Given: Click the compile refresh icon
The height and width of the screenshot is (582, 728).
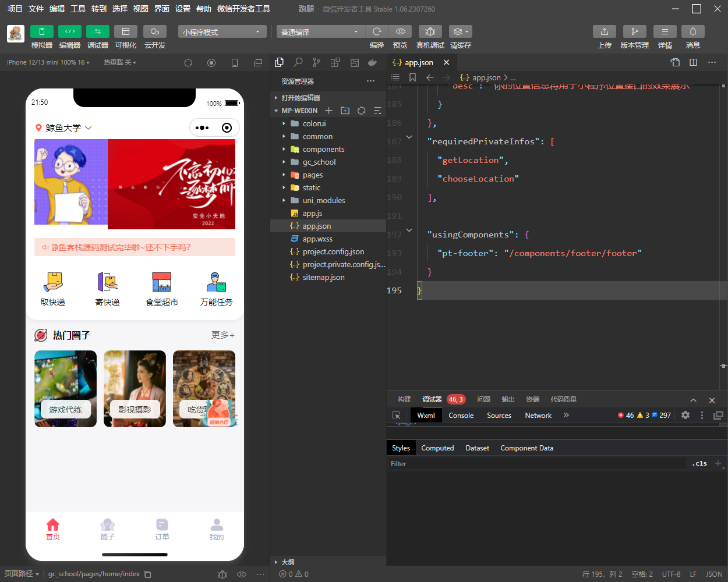Looking at the screenshot, I should click(377, 31).
